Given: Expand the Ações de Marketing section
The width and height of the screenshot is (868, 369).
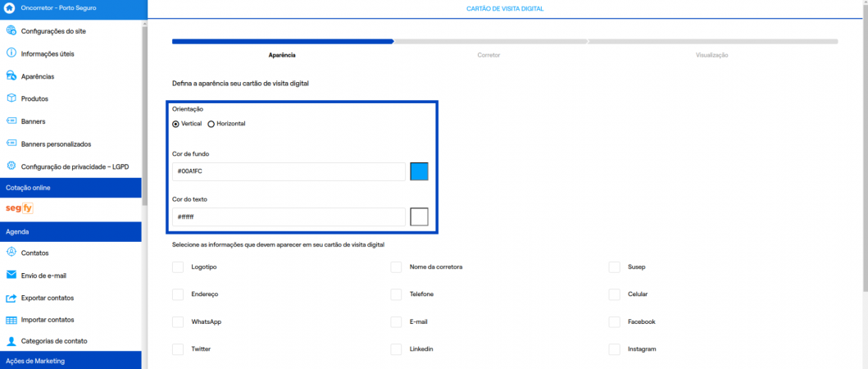Looking at the screenshot, I should pos(70,361).
